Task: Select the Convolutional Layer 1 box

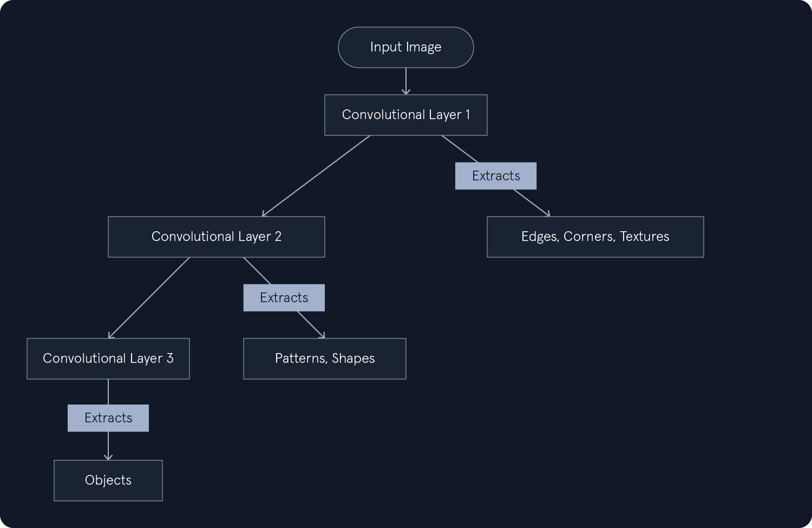Action: click(405, 115)
